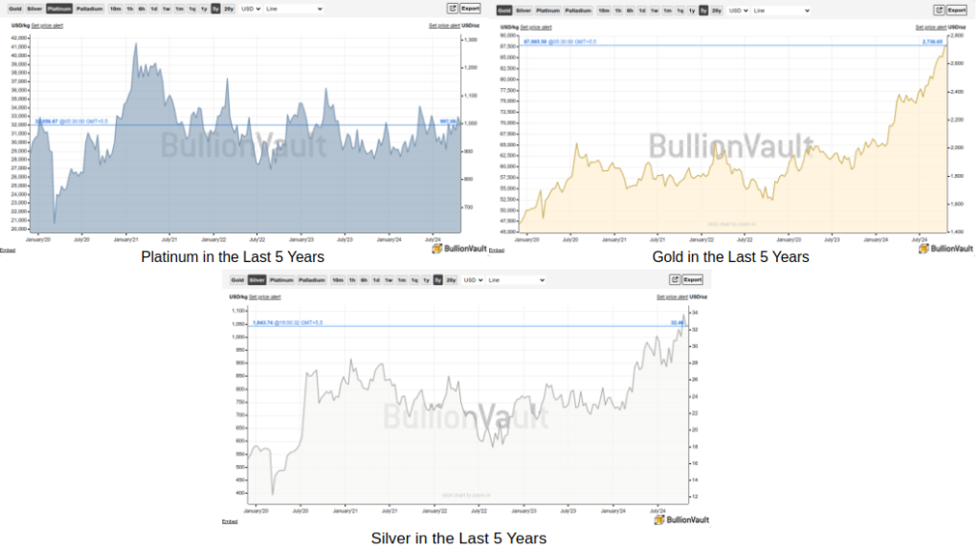Image resolution: width=980 pixels, height=551 pixels.
Task: Select the Gold tab in the Silver chart
Action: coord(237,280)
